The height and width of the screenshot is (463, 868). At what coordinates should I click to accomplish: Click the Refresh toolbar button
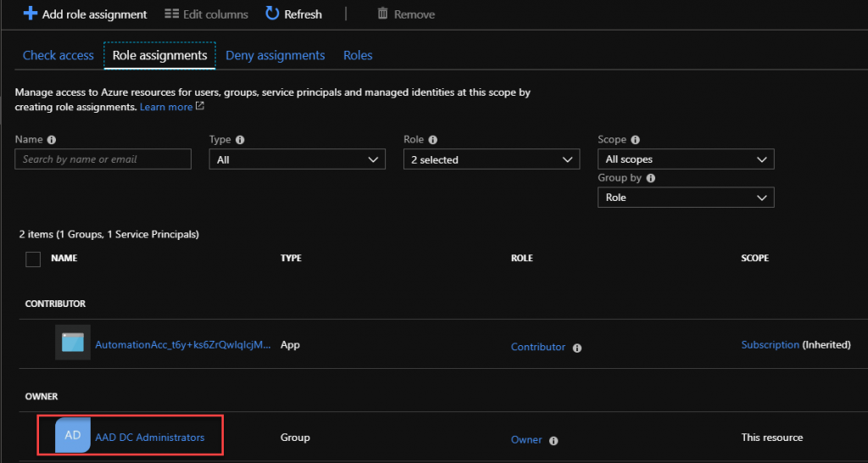click(293, 14)
